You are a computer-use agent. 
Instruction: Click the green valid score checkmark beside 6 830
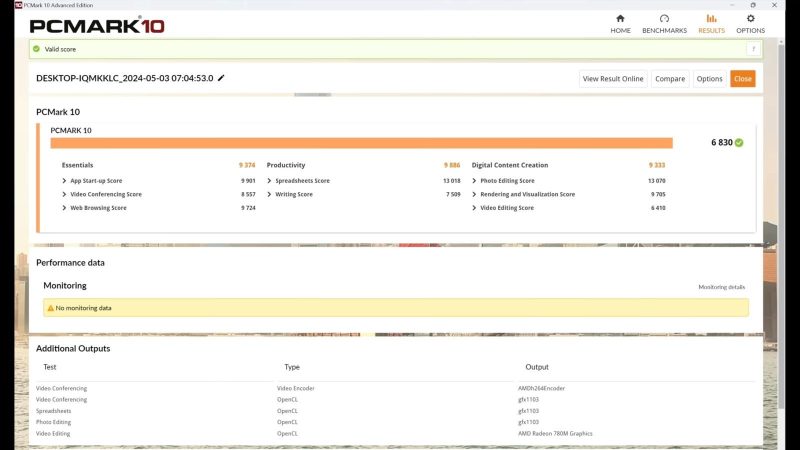(x=739, y=143)
